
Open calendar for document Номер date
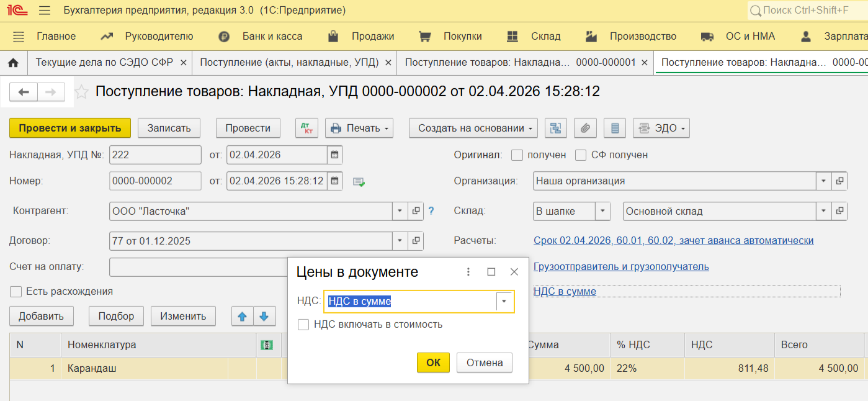pyautogui.click(x=334, y=181)
